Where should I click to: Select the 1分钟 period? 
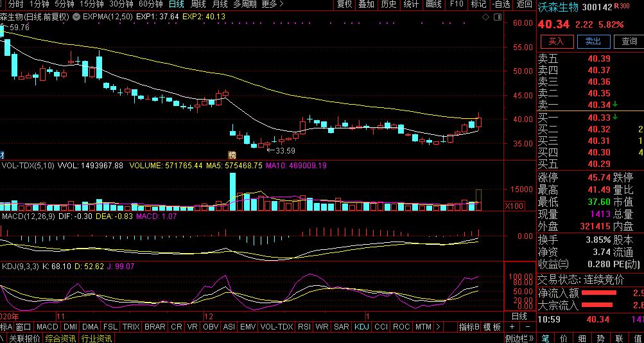click(x=39, y=4)
